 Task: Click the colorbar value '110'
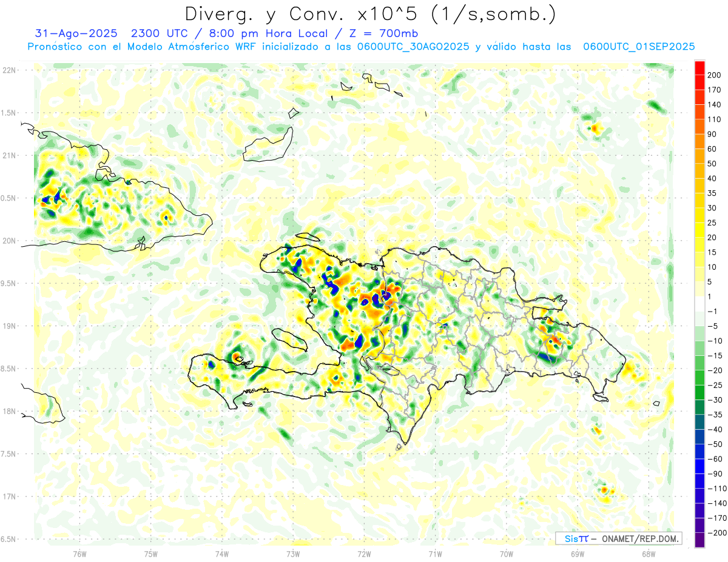(x=715, y=119)
